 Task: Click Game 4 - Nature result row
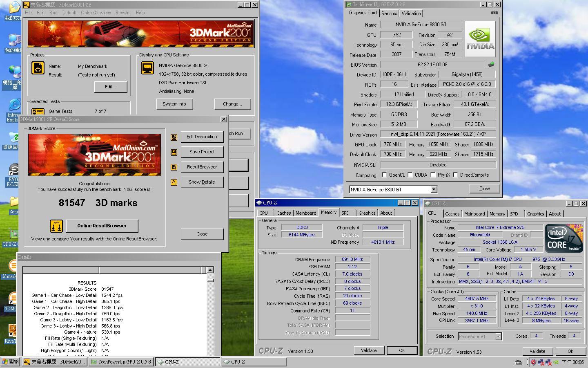coord(92,332)
